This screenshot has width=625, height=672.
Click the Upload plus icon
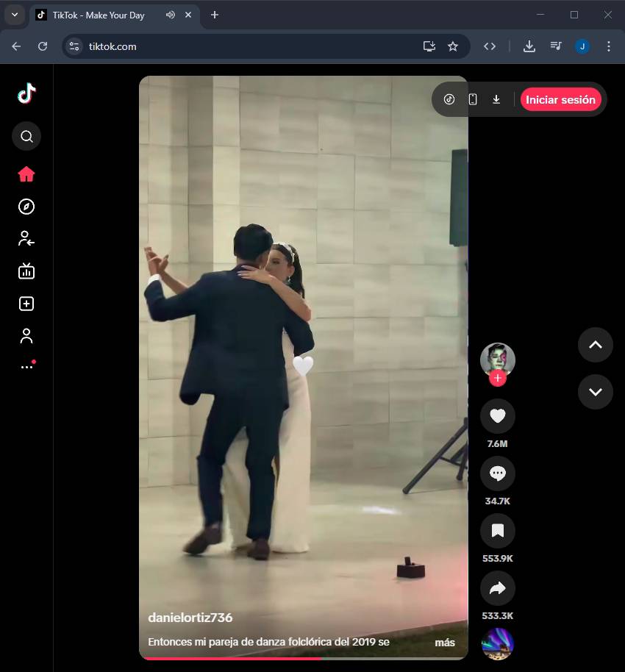[x=26, y=304]
